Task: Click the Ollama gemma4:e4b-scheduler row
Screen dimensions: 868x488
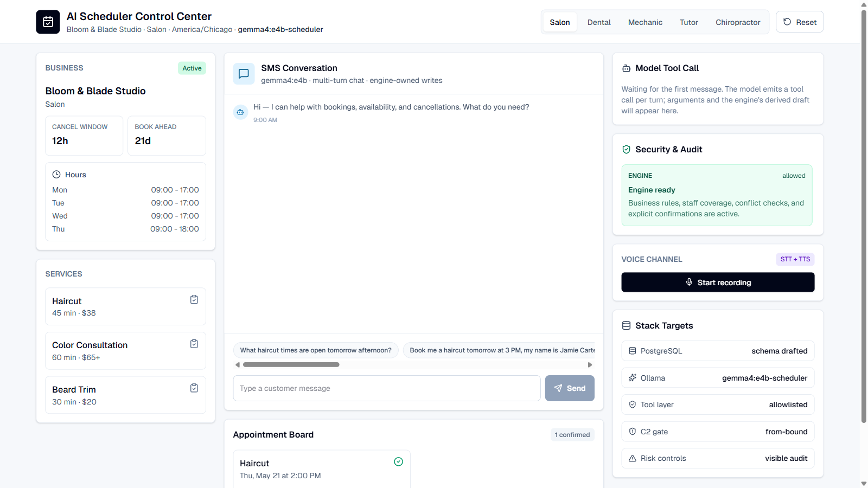Action: point(718,378)
